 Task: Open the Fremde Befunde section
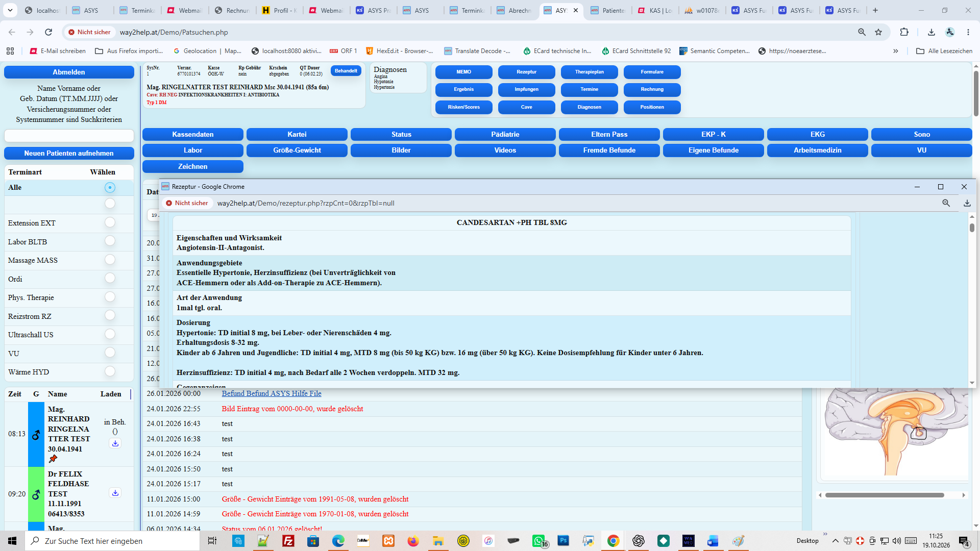coord(609,150)
